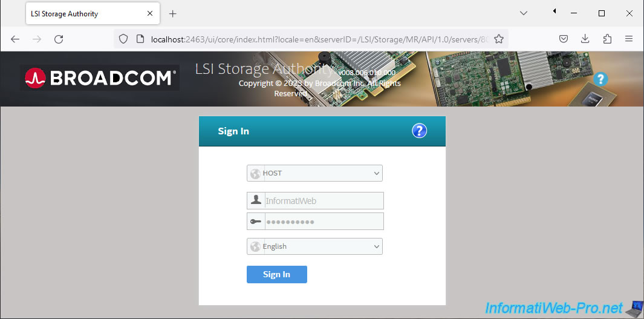Click the key icon beside the password field
The image size is (644, 319).
(x=256, y=221)
